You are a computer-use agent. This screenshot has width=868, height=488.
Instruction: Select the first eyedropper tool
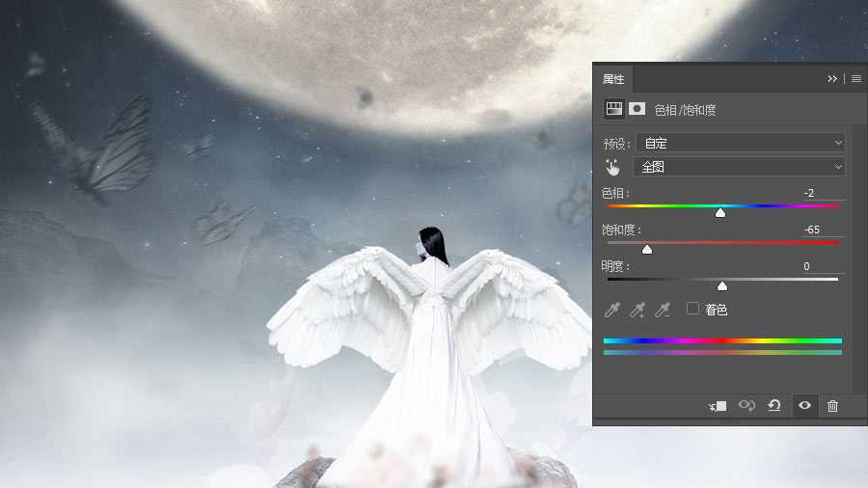pyautogui.click(x=611, y=310)
